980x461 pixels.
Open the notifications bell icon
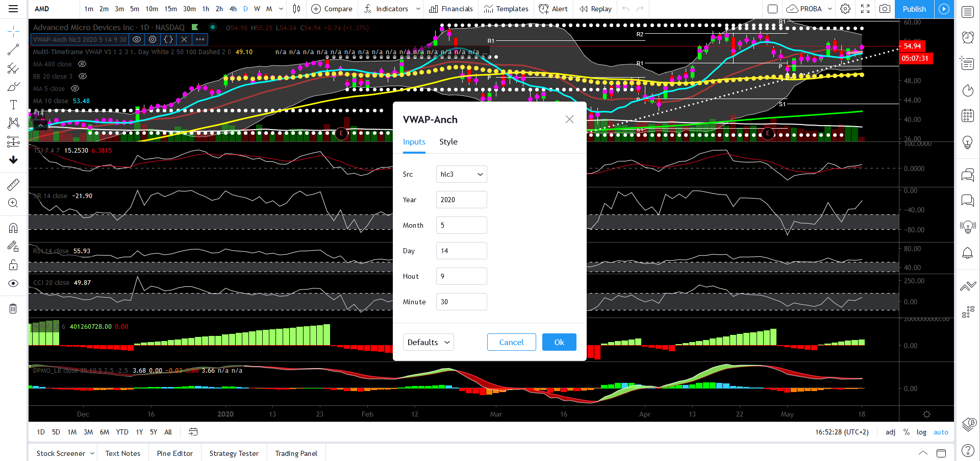click(968, 253)
